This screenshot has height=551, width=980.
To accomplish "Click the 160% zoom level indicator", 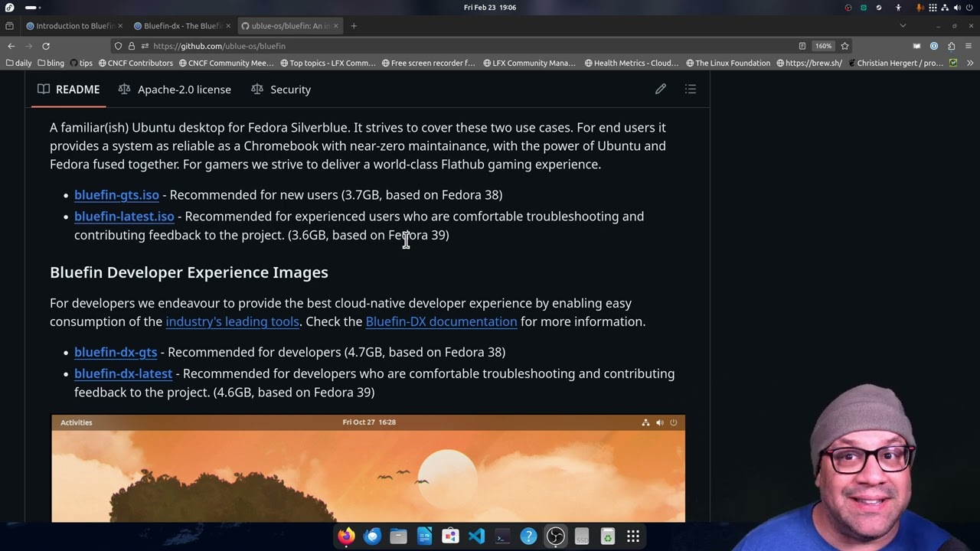I will tap(823, 46).
